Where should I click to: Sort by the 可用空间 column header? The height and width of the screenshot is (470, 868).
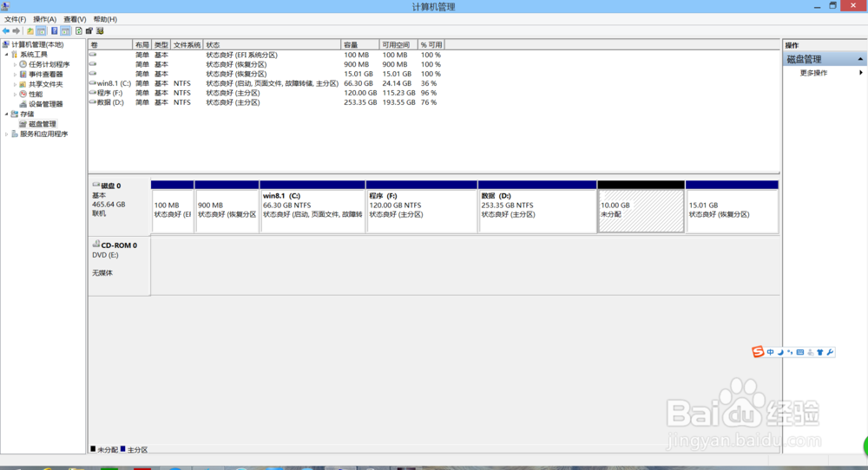point(398,45)
